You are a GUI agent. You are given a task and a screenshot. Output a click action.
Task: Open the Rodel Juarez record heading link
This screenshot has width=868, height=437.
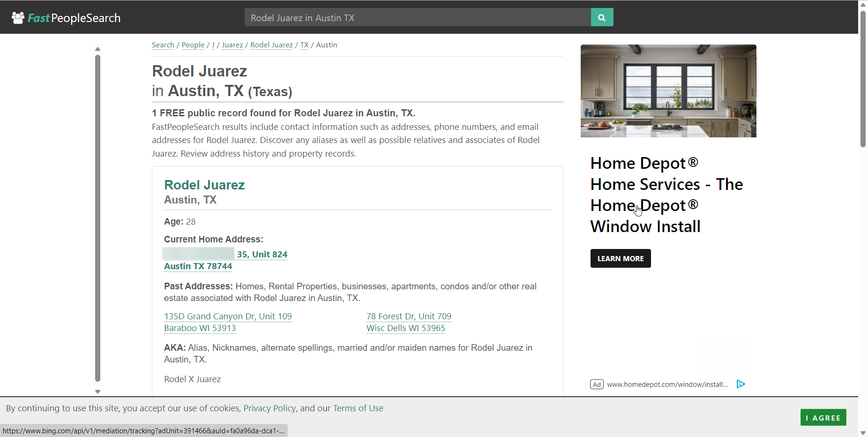click(204, 185)
